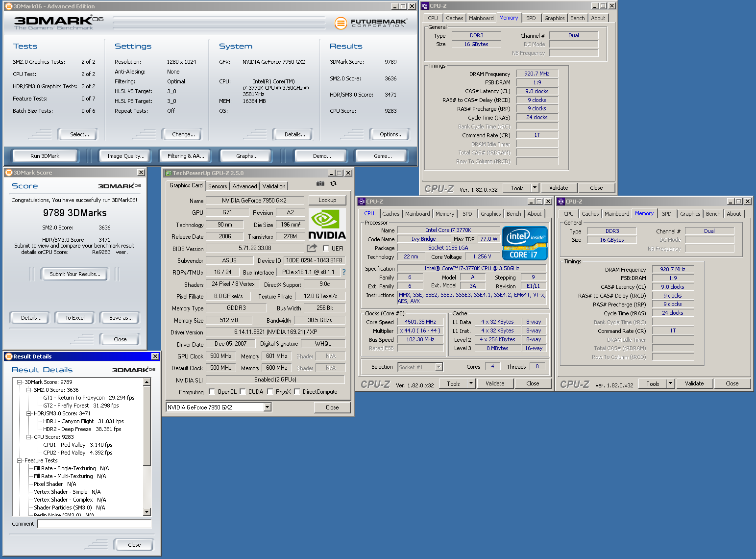Collapse the 3DMark Score tree node
The width and height of the screenshot is (756, 559).
20,382
